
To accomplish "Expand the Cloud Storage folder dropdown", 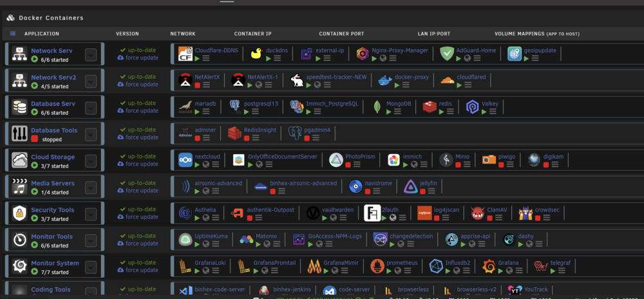I will pos(91,160).
